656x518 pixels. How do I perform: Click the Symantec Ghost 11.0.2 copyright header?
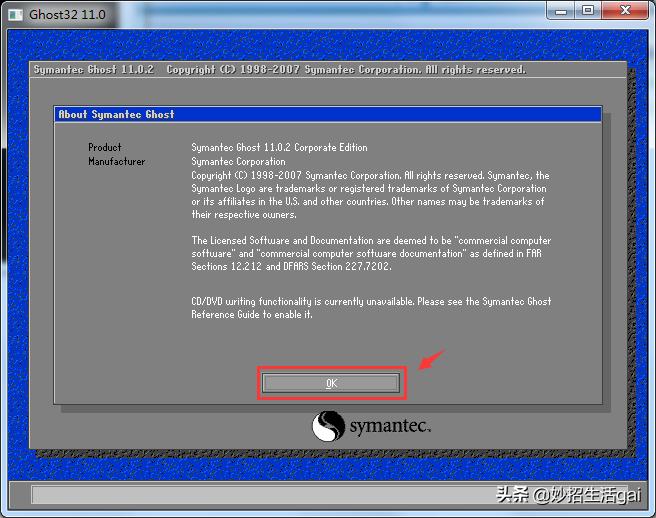tap(279, 69)
